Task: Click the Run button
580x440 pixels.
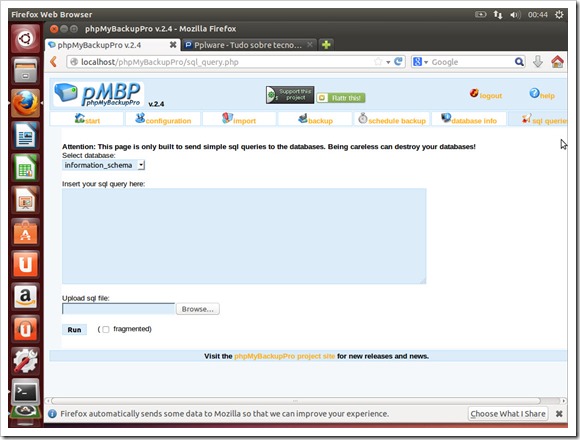Action: [x=74, y=329]
